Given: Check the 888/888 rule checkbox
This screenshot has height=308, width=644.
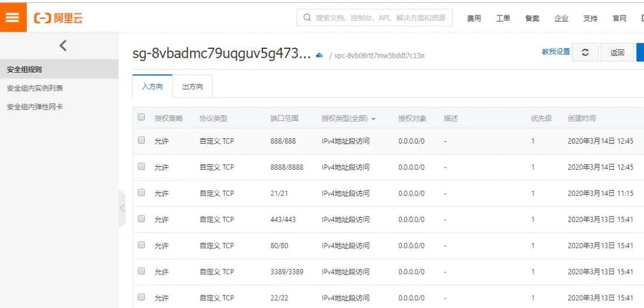Looking at the screenshot, I should pos(141,140).
